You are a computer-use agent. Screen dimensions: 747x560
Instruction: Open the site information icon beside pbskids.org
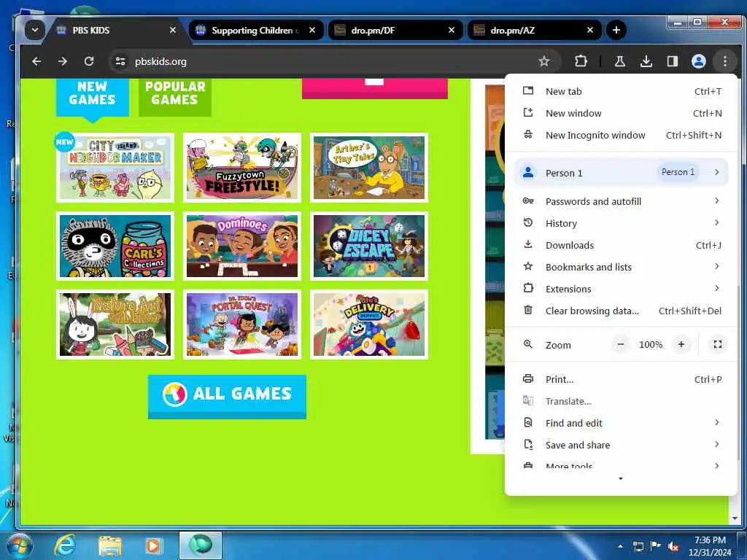point(120,61)
